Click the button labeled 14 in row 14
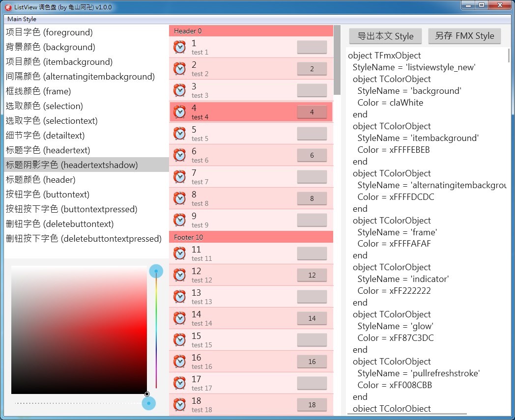Image resolution: width=515 pixels, height=420 pixels. coord(312,318)
